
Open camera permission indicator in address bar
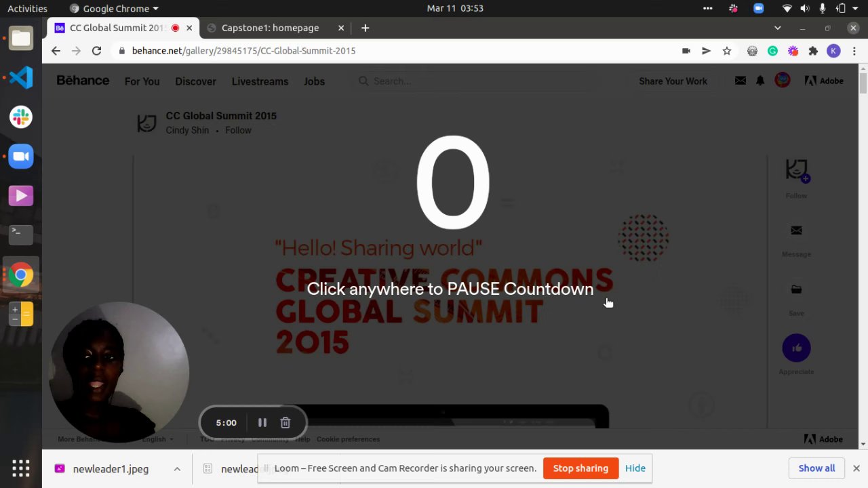[x=686, y=51]
